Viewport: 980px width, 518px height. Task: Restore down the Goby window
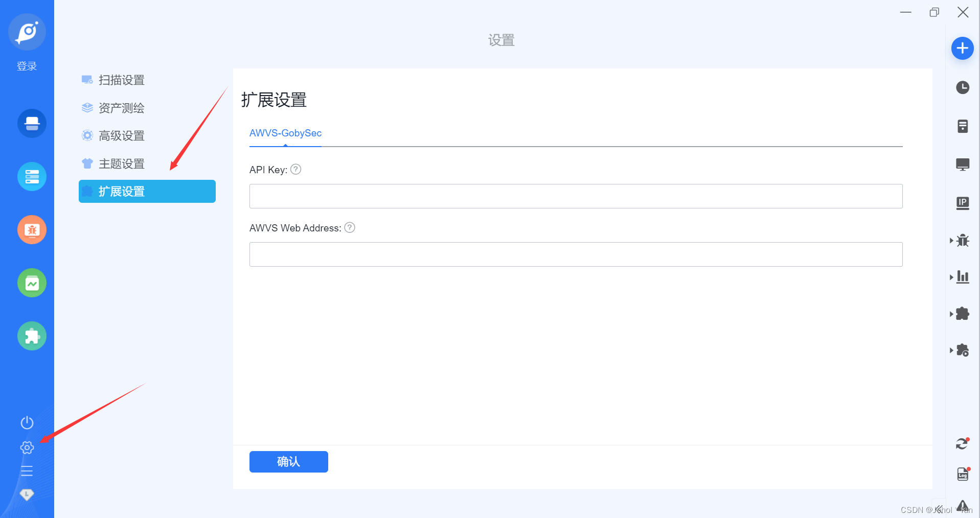935,12
